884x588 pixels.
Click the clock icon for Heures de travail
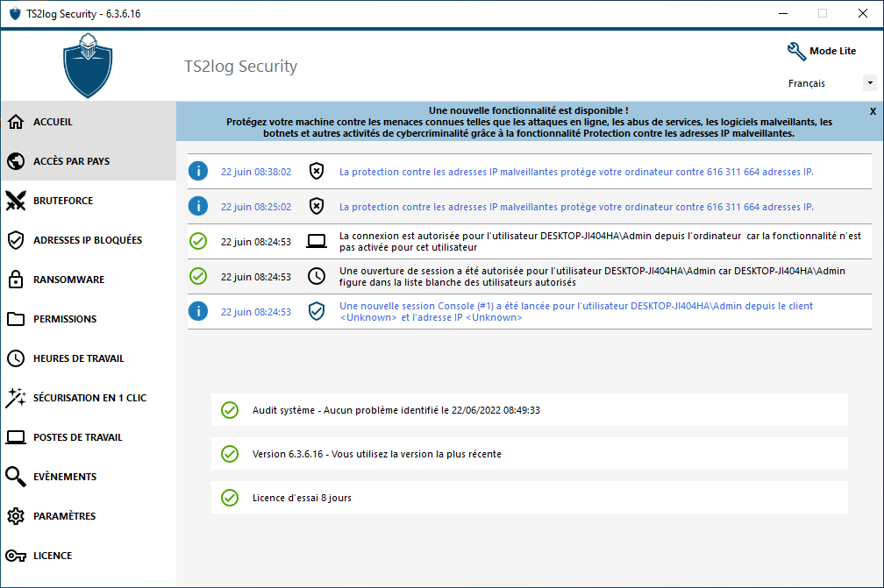pos(16,358)
